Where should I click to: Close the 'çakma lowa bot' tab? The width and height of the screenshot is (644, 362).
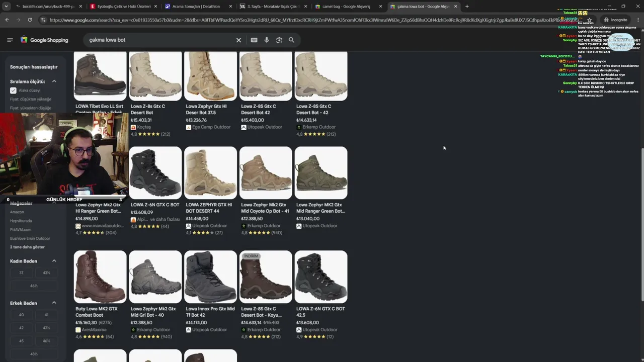click(455, 7)
